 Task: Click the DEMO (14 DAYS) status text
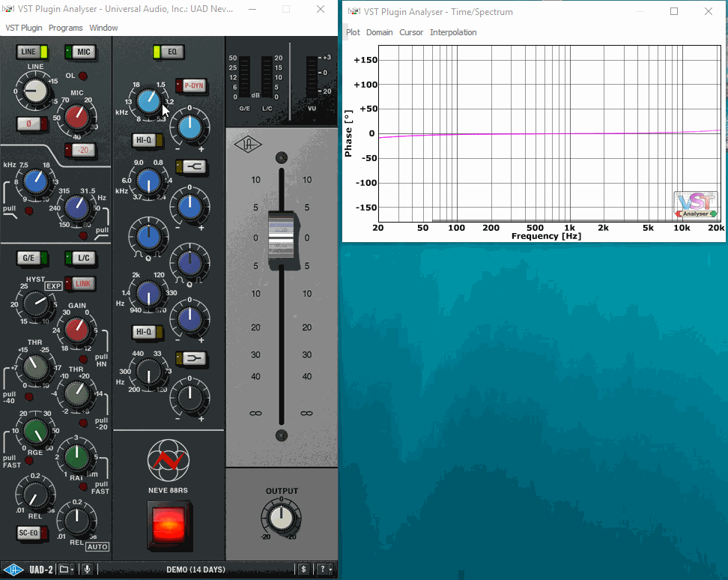195,570
